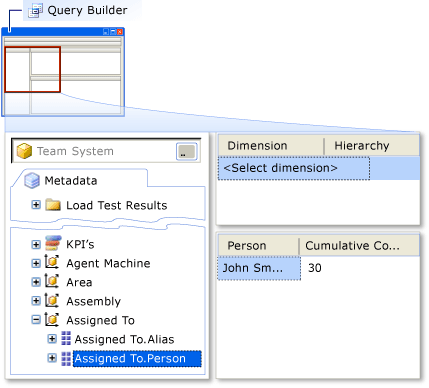Click the Assembly dimension icon

(52, 300)
